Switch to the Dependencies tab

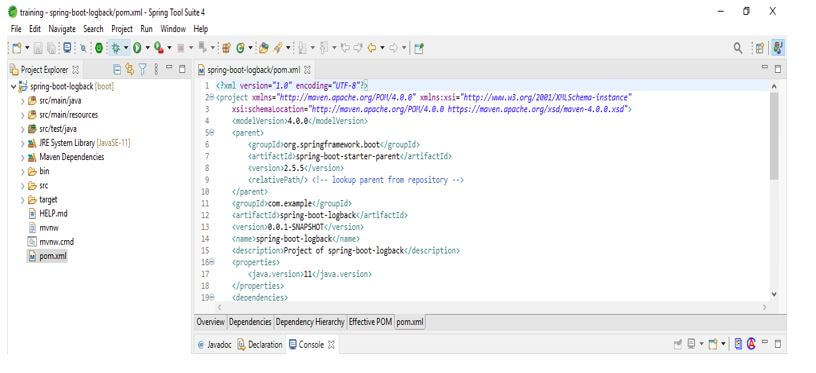tap(250, 322)
